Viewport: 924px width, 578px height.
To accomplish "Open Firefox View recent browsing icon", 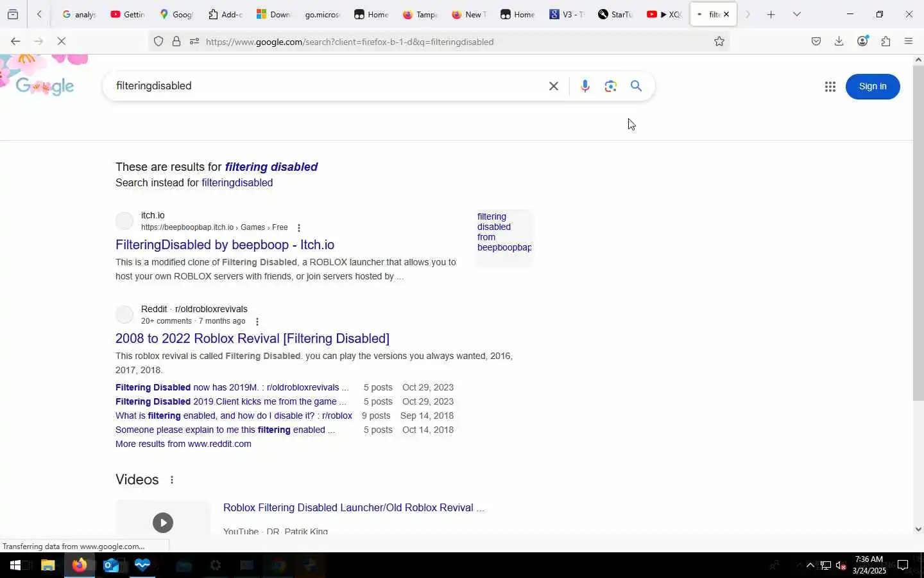I will coord(13,14).
